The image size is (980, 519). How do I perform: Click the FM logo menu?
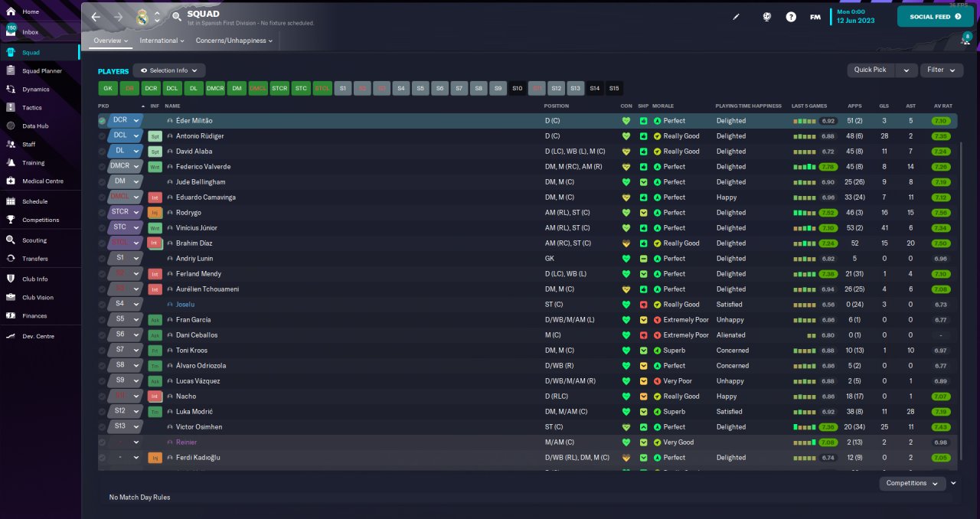point(815,16)
